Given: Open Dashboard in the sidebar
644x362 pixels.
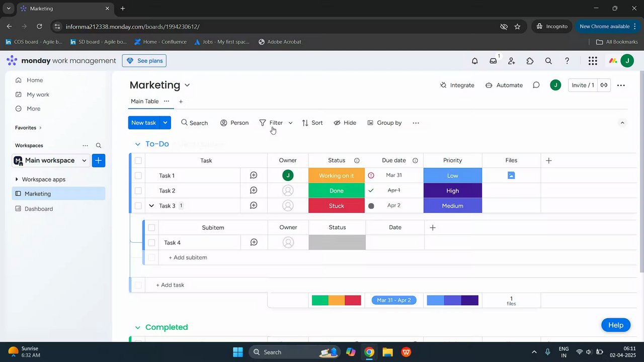Looking at the screenshot, I should [39, 209].
